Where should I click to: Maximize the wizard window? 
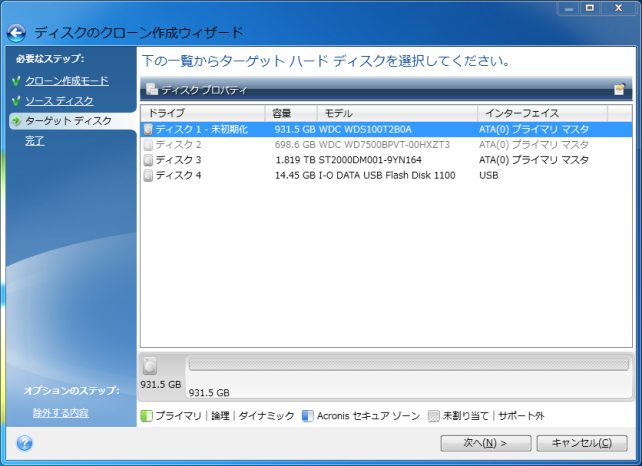[590, 8]
